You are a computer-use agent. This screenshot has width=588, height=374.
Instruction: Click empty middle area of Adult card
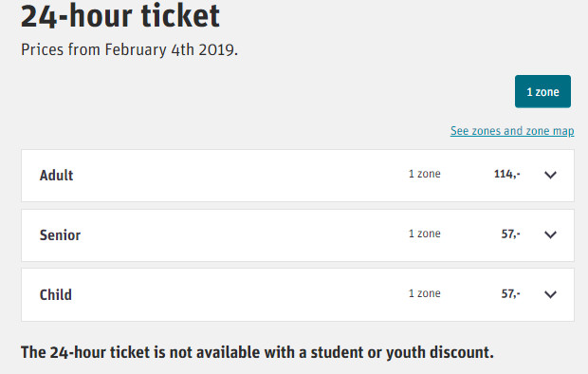click(x=240, y=176)
